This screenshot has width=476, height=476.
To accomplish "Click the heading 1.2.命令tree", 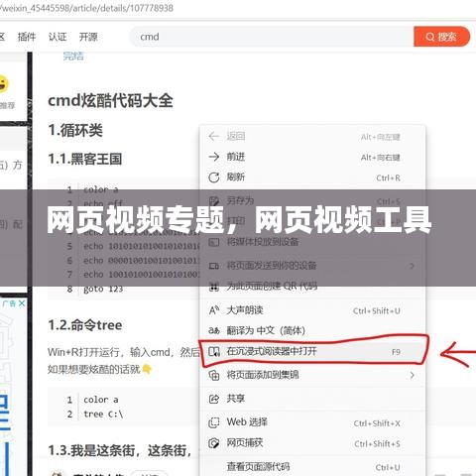I will 85,325.
